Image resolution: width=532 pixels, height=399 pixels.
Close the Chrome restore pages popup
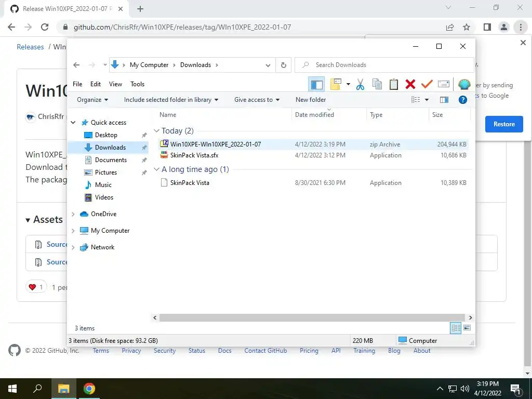coord(523,43)
